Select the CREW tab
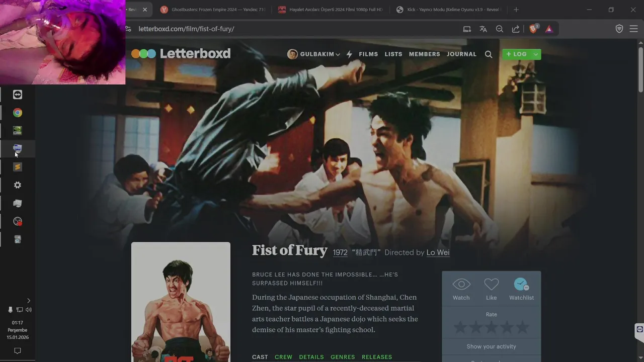Viewport: 644px width, 362px height. 283,357
